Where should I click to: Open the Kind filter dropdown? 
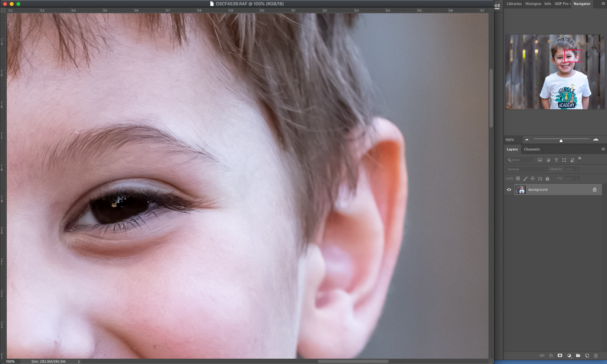click(x=520, y=160)
